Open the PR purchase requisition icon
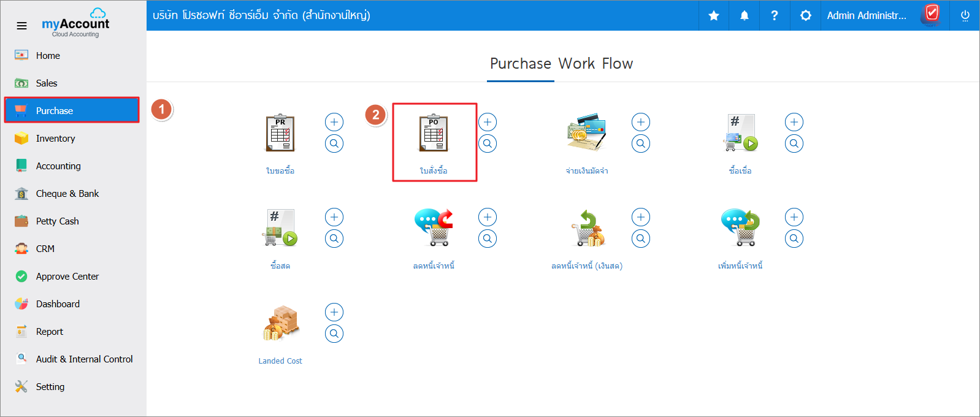The height and width of the screenshot is (417, 980). point(280,133)
